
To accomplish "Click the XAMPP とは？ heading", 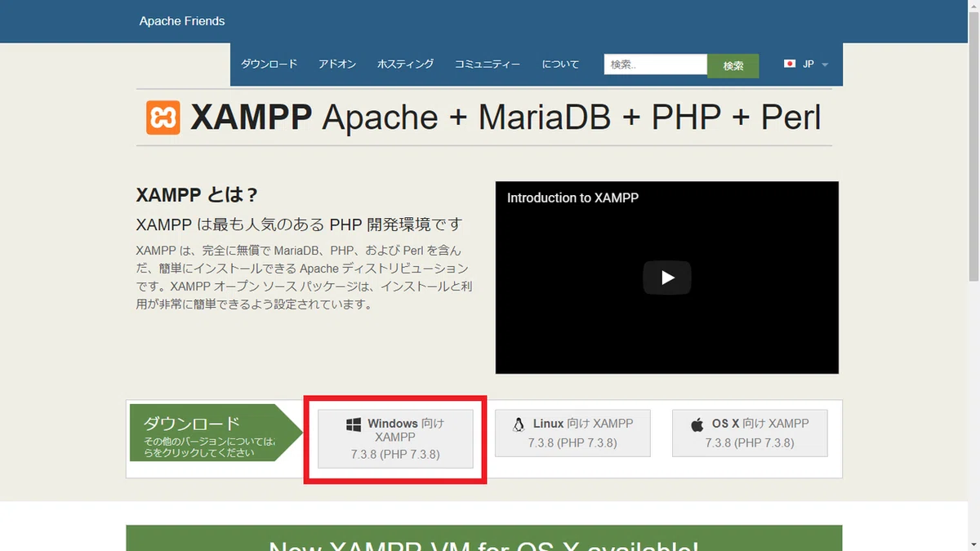I will (x=198, y=195).
